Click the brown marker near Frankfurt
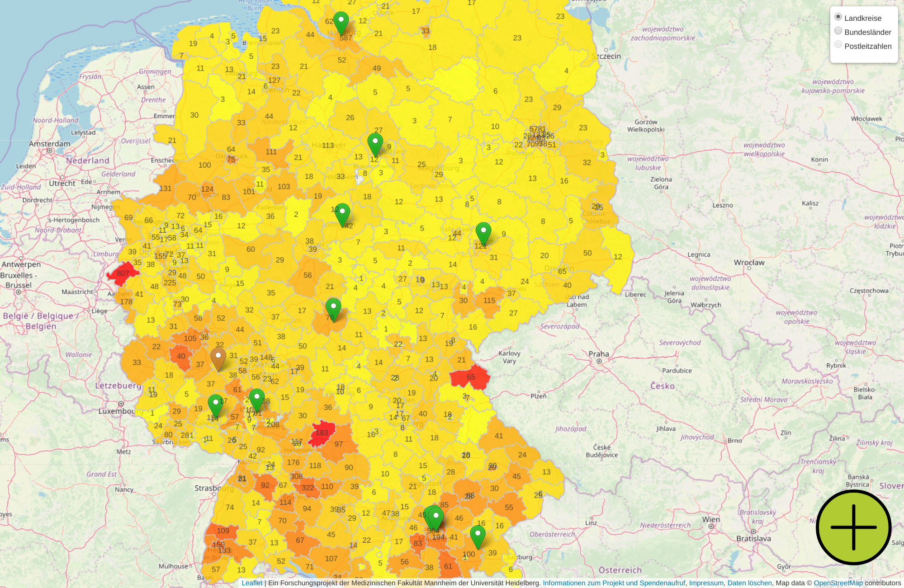This screenshot has width=904, height=588. (218, 358)
